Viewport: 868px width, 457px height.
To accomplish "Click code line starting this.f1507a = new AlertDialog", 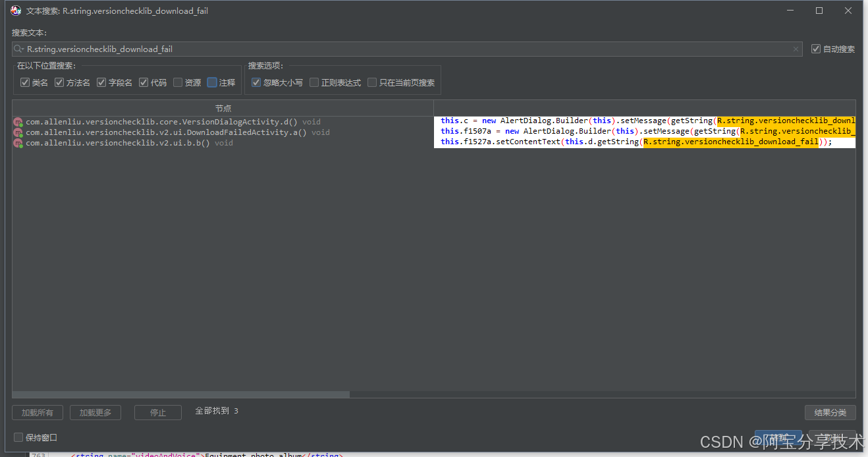I will [x=645, y=131].
